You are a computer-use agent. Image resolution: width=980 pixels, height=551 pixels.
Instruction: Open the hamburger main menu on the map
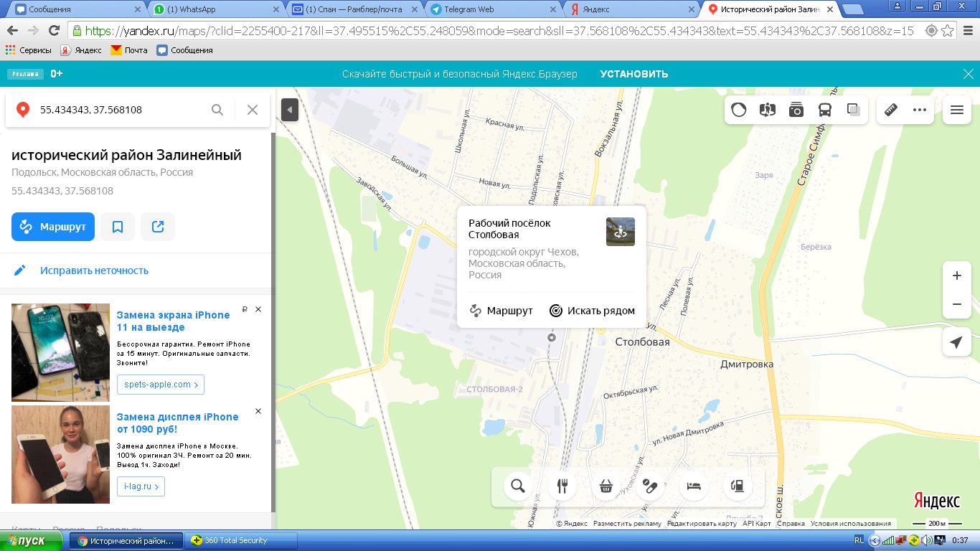pos(957,110)
